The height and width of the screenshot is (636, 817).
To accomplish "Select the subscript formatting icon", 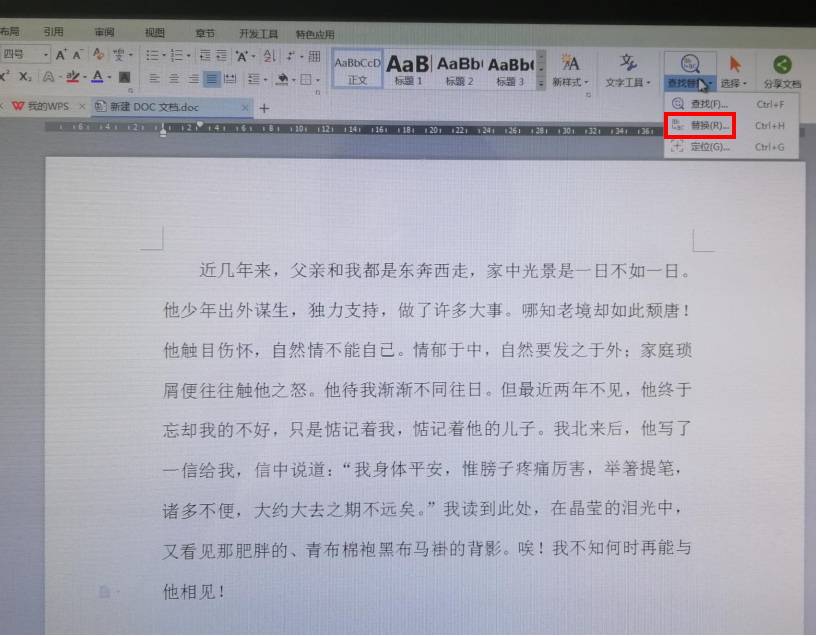I will coord(25,76).
